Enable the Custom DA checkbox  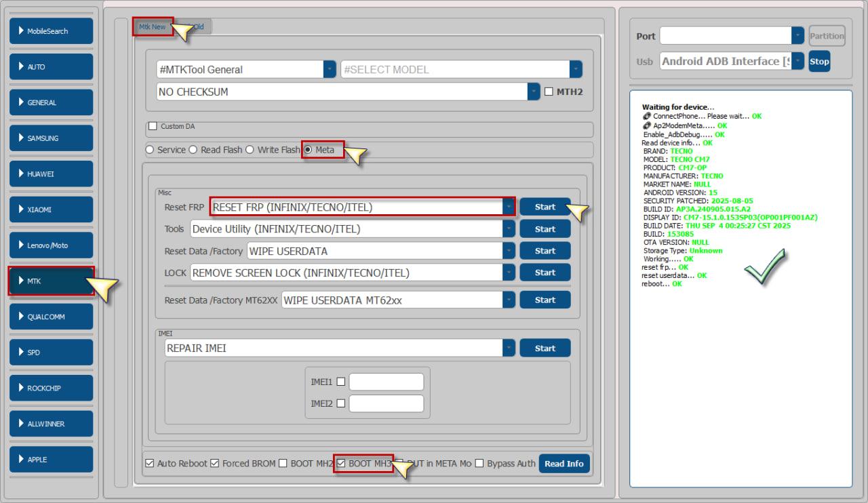click(x=153, y=126)
